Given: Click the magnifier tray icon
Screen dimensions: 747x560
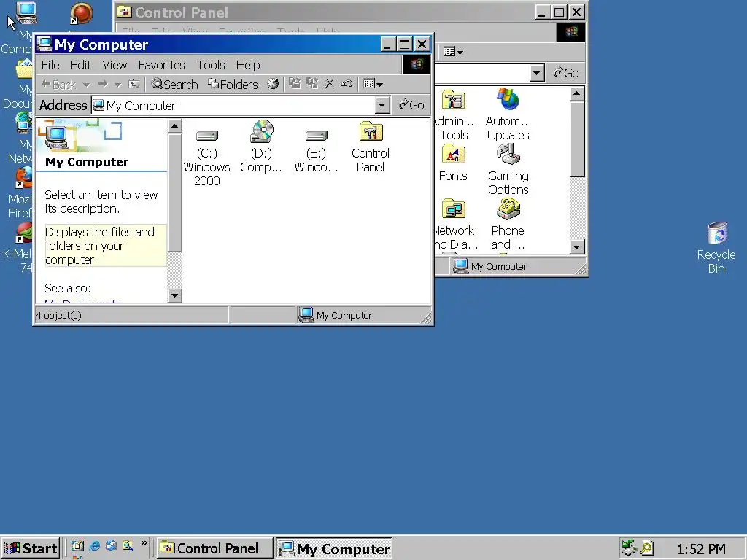Looking at the screenshot, I should [647, 548].
